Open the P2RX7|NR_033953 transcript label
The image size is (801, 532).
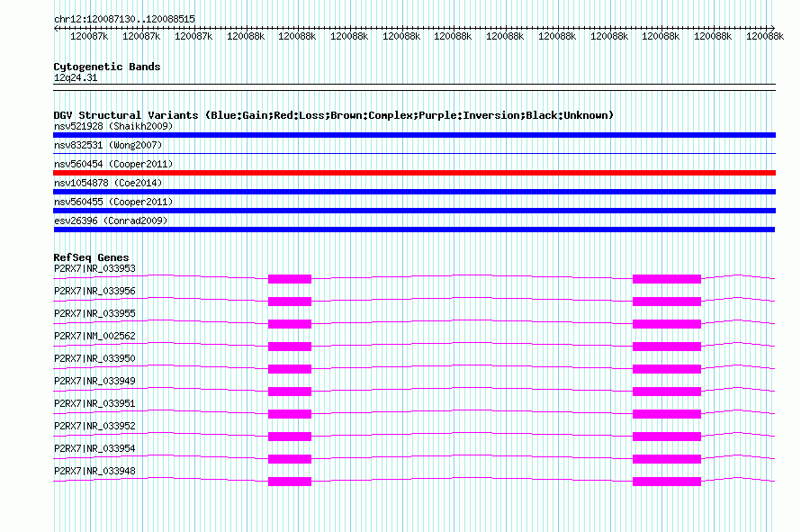94,268
